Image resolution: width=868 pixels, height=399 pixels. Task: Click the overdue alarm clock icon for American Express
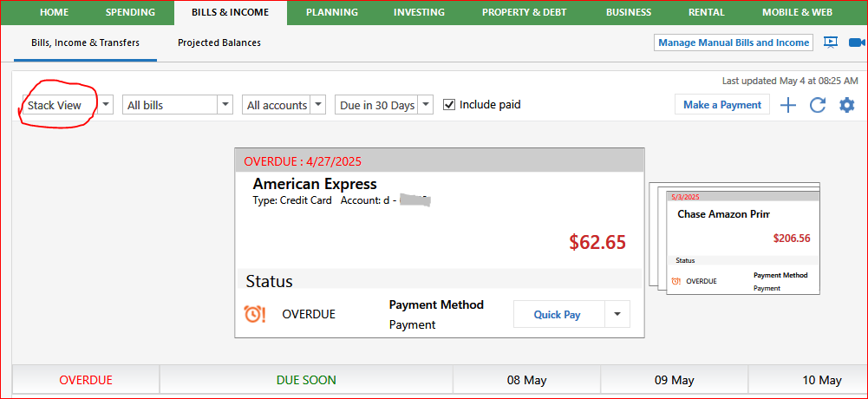(x=255, y=314)
